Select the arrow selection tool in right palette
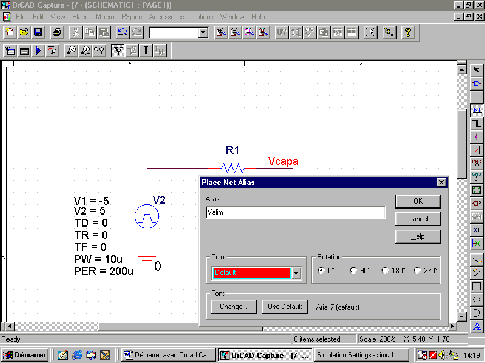Image resolution: width=485 pixels, height=363 pixels. [477, 70]
